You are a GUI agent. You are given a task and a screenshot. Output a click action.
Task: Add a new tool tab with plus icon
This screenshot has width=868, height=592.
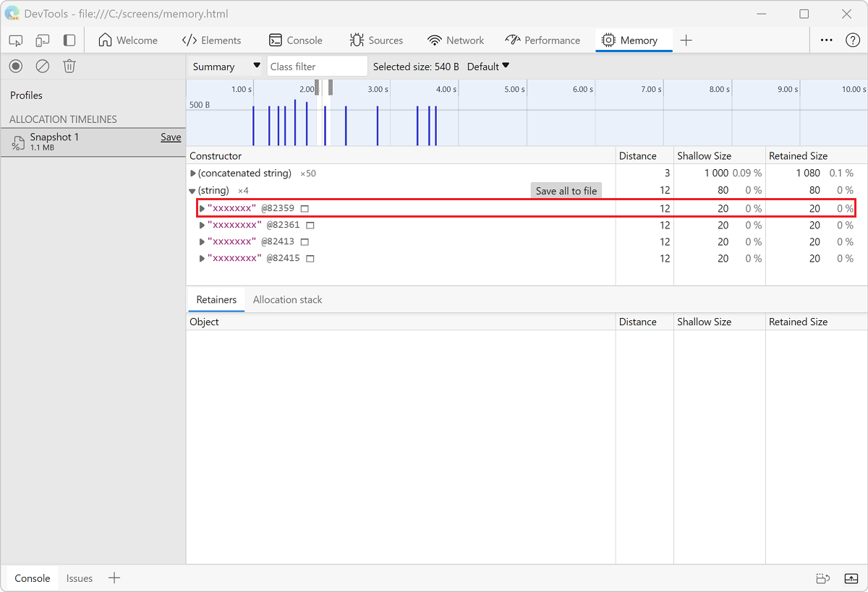point(686,40)
